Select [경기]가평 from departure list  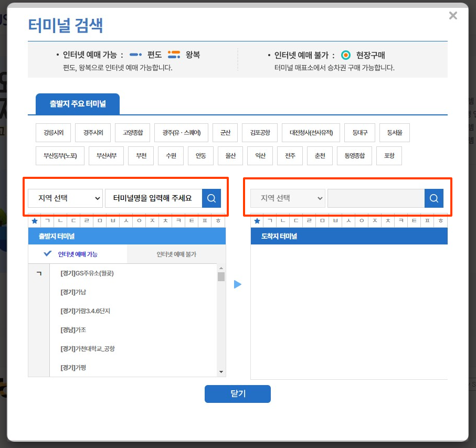coord(73,368)
